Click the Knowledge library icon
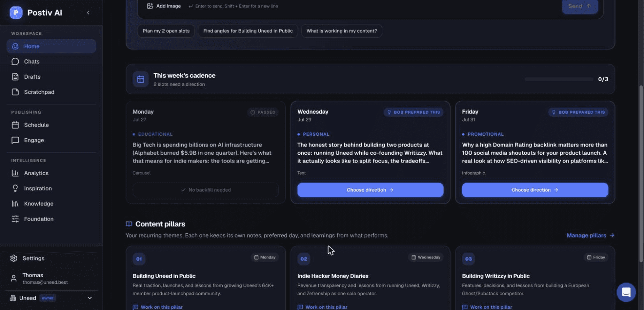 [15, 203]
